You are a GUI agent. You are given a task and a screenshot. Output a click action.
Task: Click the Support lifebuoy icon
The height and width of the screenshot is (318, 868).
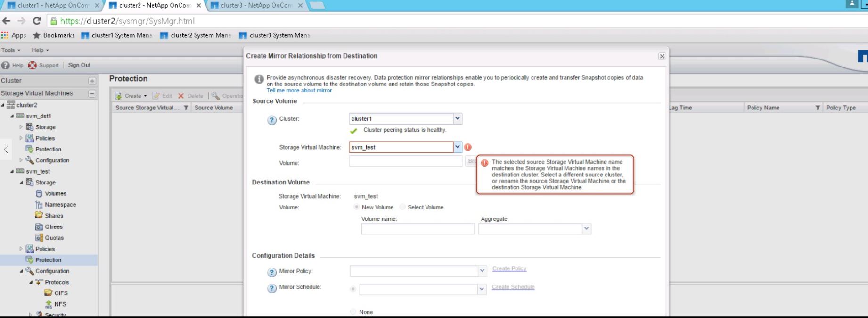[x=33, y=65]
